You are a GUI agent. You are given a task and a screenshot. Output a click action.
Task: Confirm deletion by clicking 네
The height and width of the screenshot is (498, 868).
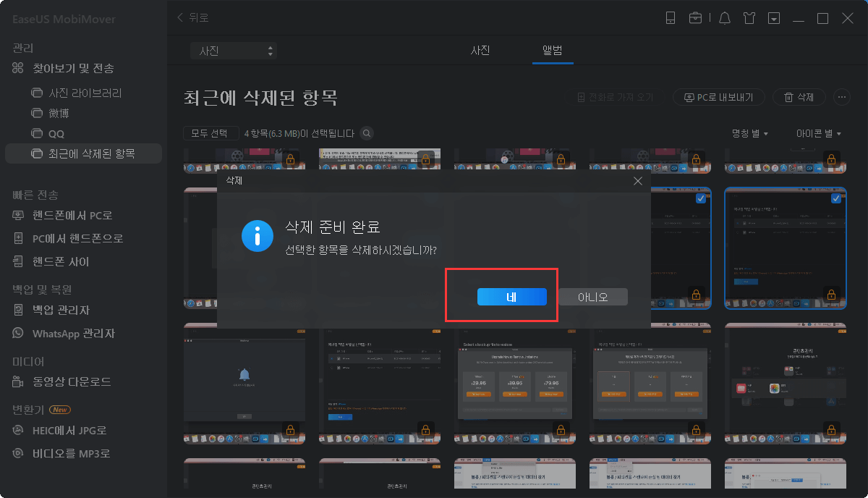tap(512, 297)
